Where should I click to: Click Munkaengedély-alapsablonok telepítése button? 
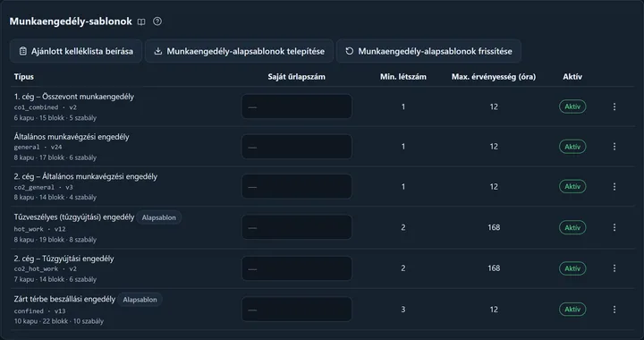(239, 51)
